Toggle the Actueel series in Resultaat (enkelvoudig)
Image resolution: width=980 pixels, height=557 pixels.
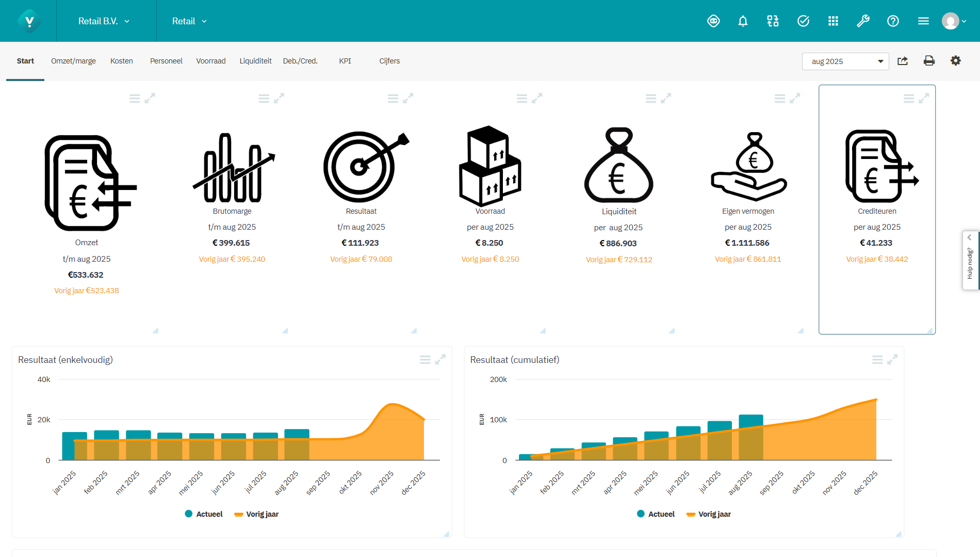203,514
